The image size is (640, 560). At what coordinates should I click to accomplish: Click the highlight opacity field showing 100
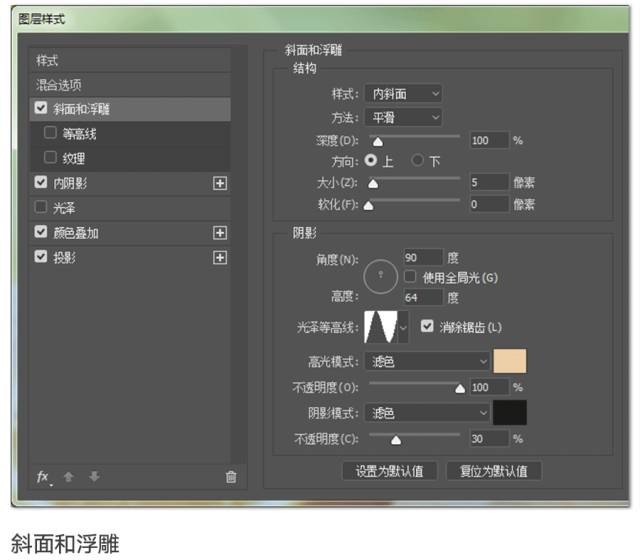click(489, 387)
